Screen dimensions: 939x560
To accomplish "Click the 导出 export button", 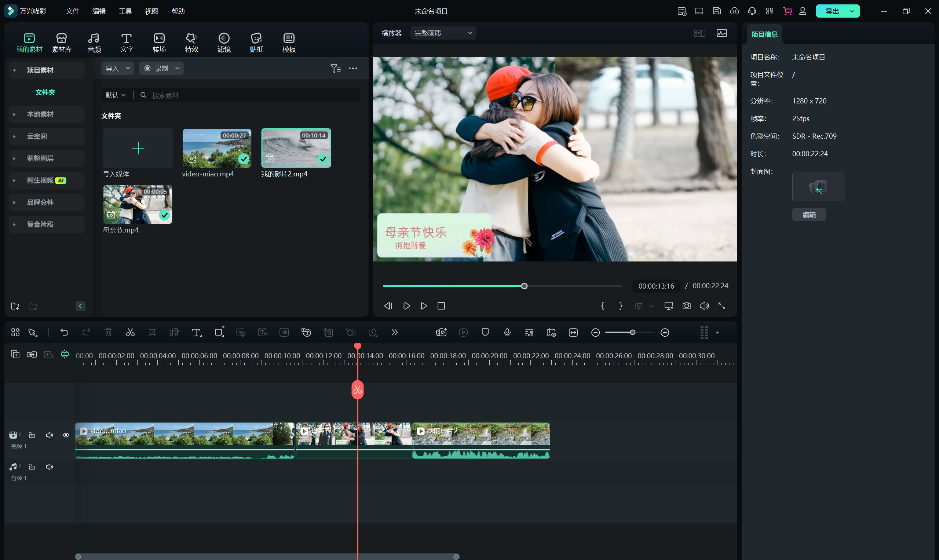I will coord(832,11).
